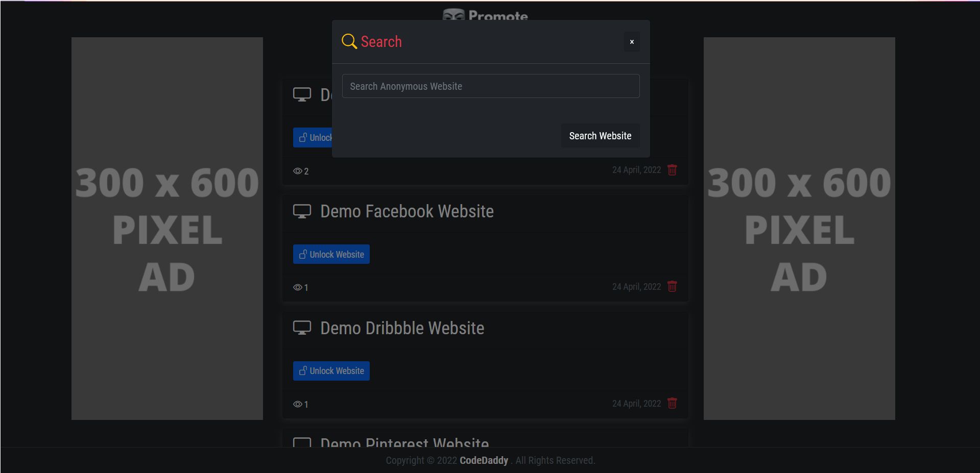Click the monitor icon next to Demo Dribbble Website
980x473 pixels.
click(302, 328)
